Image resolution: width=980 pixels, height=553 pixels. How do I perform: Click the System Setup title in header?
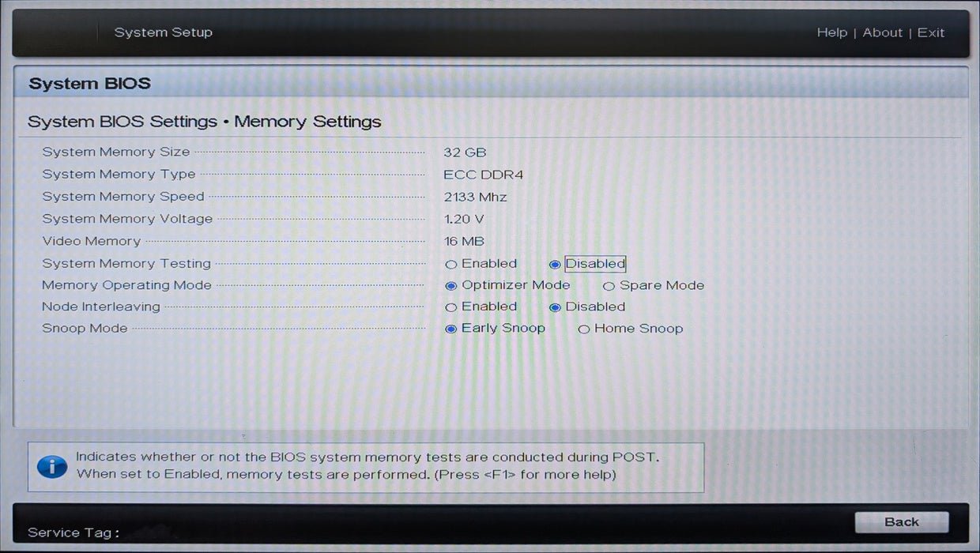pyautogui.click(x=164, y=32)
